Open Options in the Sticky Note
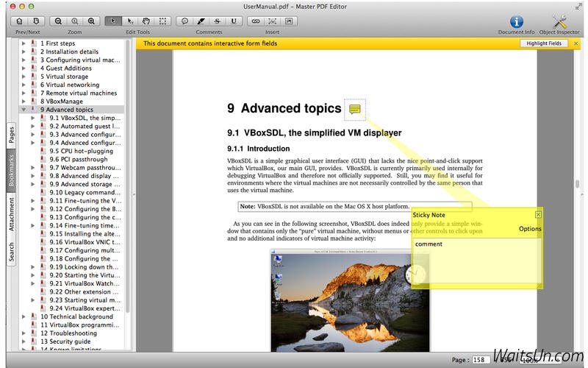This screenshot has height=368, width=588. (530, 229)
